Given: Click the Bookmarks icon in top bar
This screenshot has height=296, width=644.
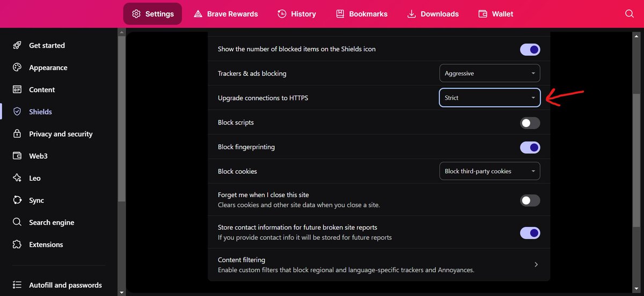Looking at the screenshot, I should coord(340,14).
